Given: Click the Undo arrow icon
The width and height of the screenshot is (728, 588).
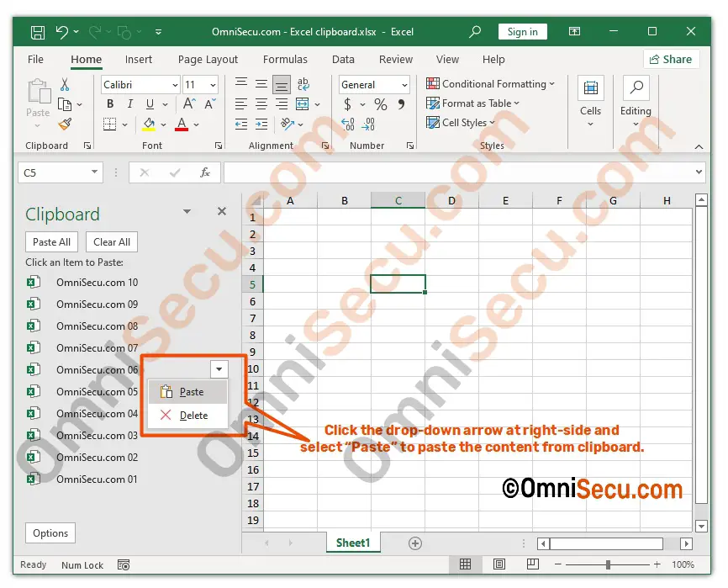Looking at the screenshot, I should 61,32.
